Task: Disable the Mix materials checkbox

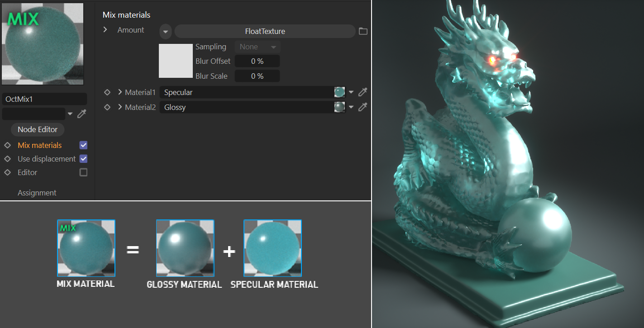Action: (83, 145)
